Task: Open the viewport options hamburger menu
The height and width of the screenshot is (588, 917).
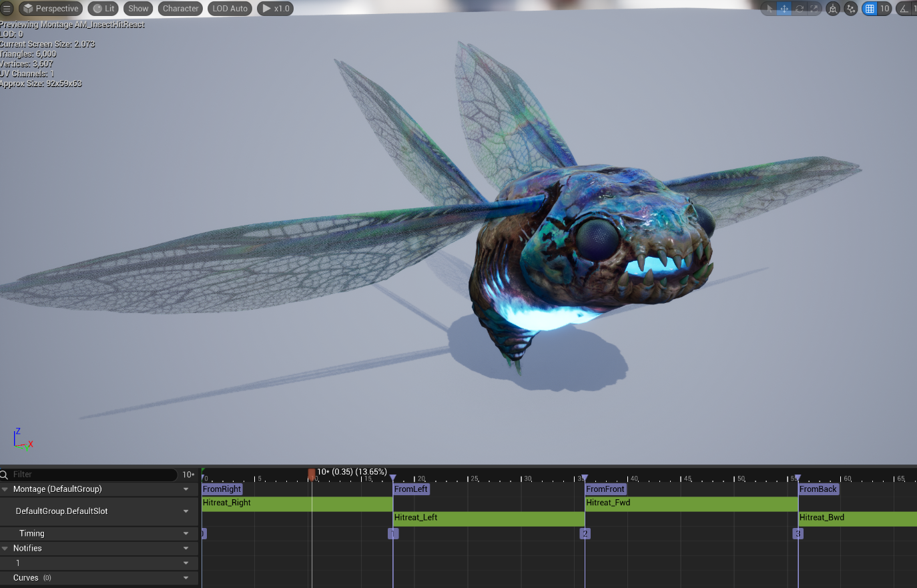Action: 7,9
